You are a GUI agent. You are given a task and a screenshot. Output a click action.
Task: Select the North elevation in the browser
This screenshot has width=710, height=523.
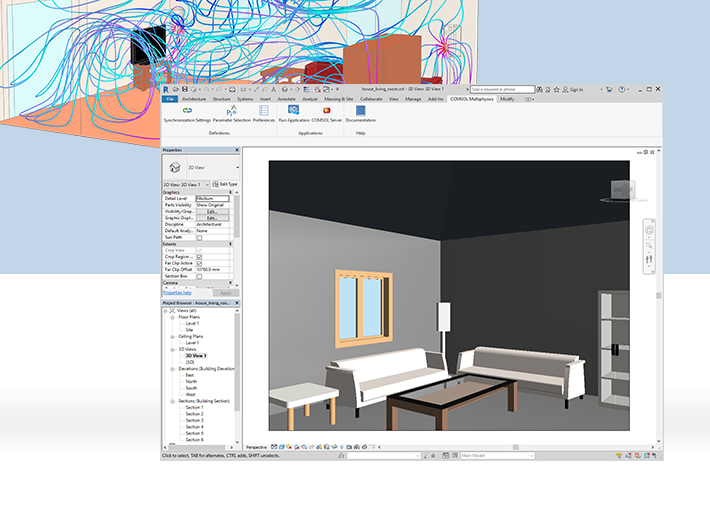point(191,382)
